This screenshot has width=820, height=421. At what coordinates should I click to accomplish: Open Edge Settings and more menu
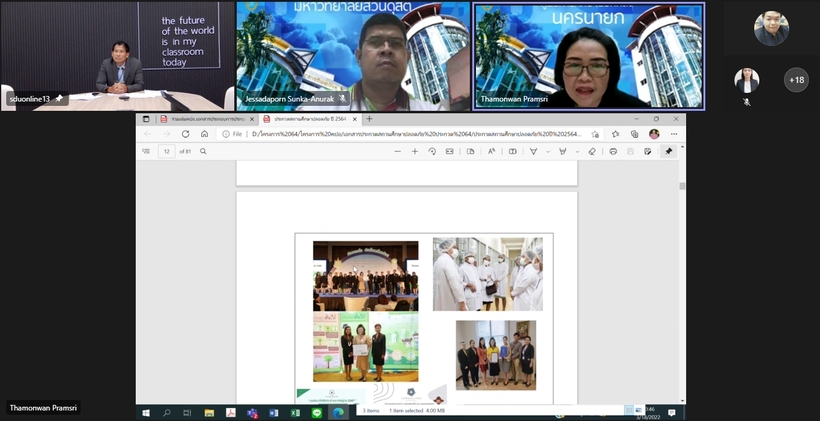pyautogui.click(x=674, y=134)
